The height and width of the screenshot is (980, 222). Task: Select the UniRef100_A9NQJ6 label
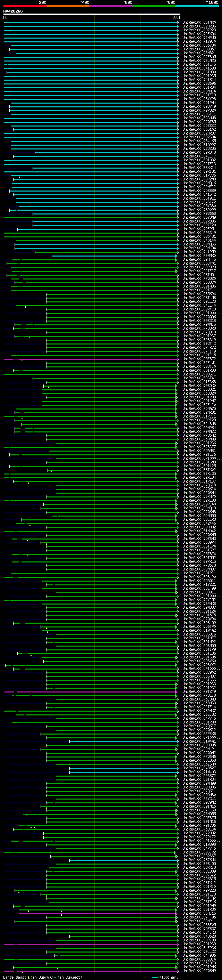[x=199, y=183]
